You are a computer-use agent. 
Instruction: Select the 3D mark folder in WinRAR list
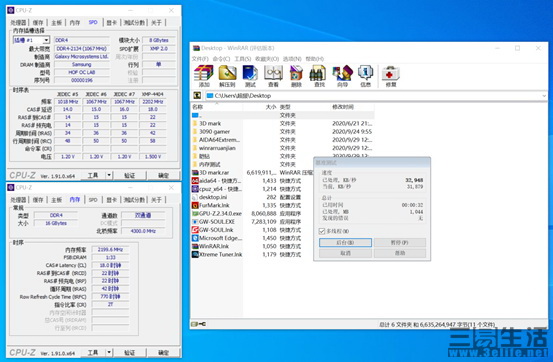tap(210, 123)
